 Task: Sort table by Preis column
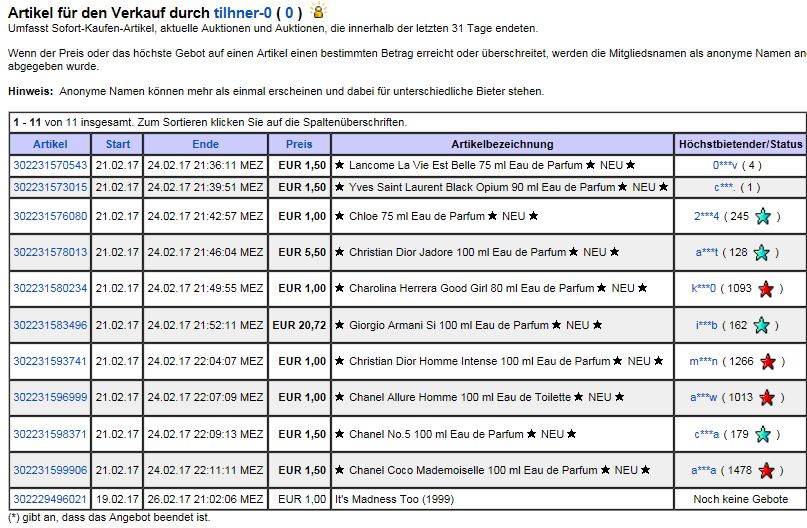coord(299,144)
